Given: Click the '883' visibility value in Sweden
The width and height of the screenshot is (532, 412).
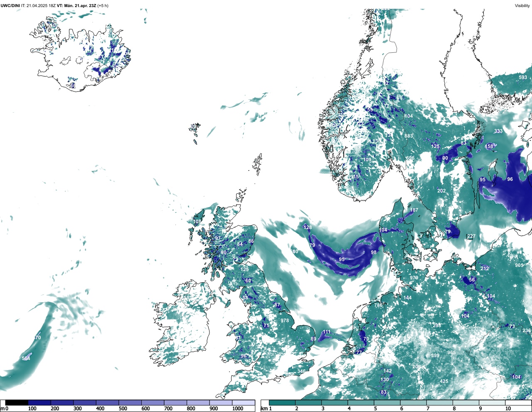Looking at the screenshot, I should 409,136.
